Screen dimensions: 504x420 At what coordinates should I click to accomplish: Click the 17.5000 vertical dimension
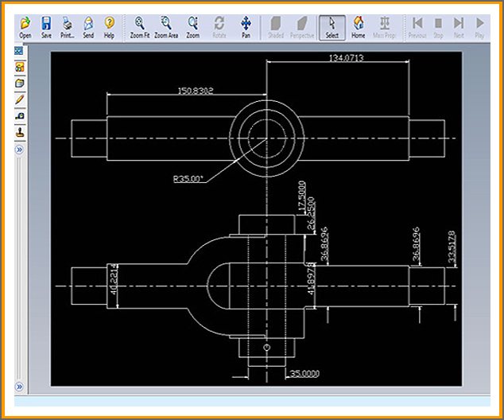301,196
